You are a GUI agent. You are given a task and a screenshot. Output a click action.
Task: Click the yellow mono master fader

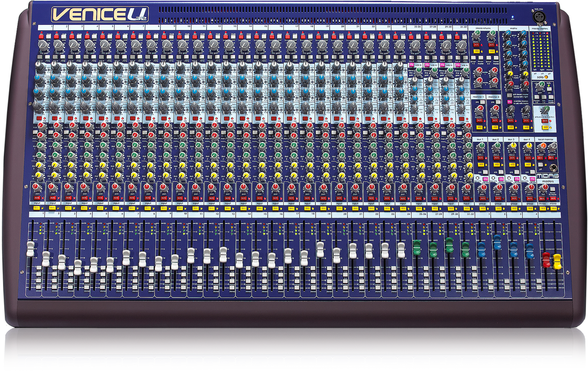(557, 262)
